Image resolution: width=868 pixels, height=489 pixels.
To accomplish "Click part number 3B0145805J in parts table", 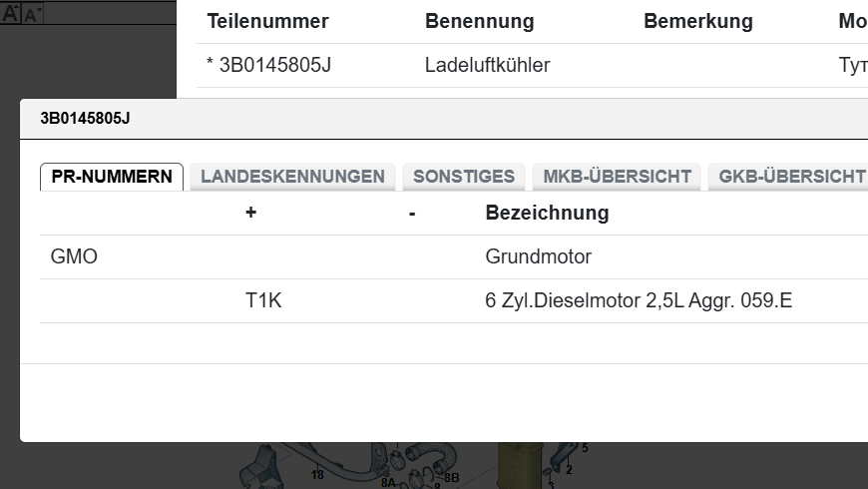I will coord(274,66).
